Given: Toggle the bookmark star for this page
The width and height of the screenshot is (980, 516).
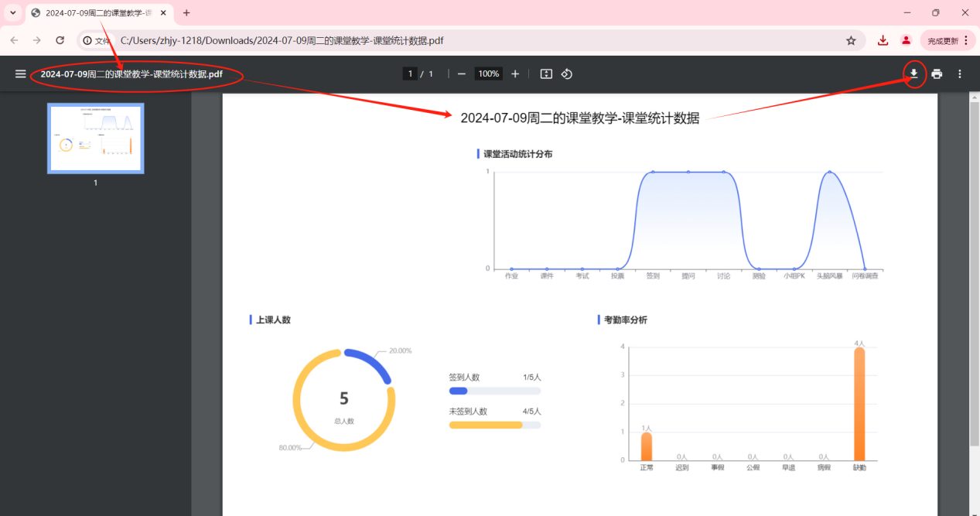Looking at the screenshot, I should pyautogui.click(x=851, y=39).
